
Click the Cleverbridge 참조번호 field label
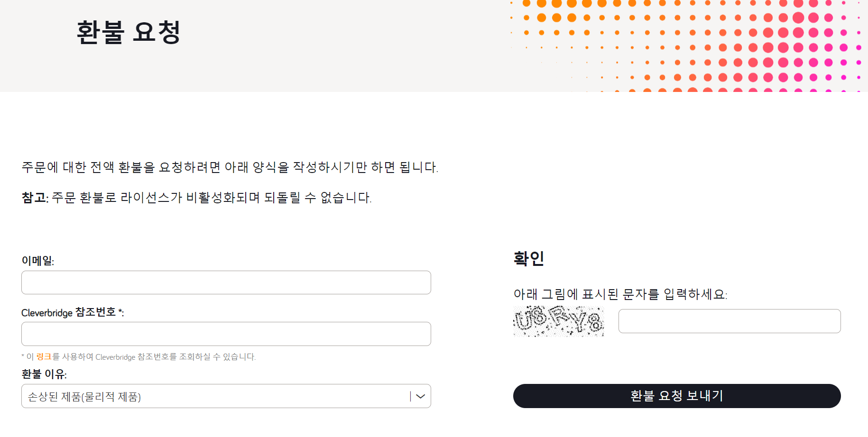[72, 312]
